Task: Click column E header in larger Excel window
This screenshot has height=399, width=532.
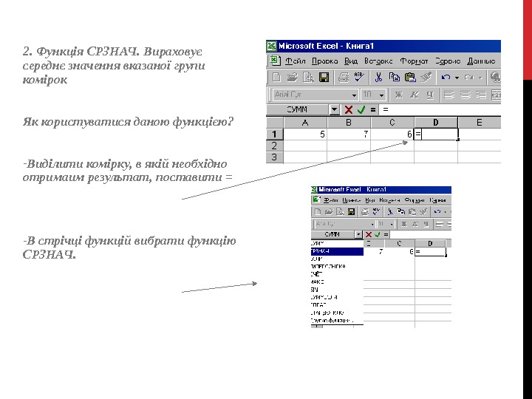Action: 480,123
